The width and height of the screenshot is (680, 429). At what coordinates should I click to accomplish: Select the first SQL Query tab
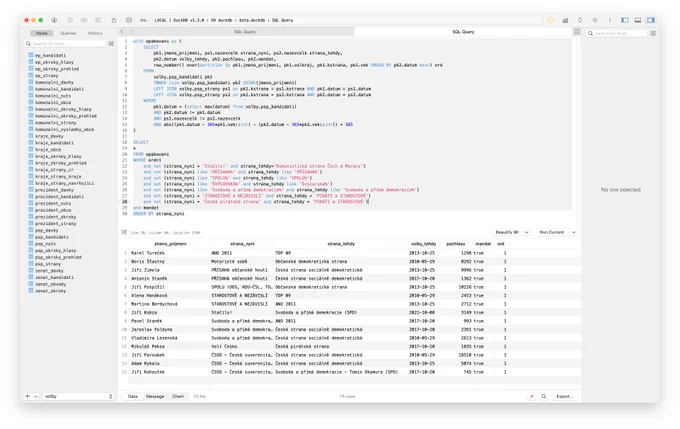click(x=245, y=32)
